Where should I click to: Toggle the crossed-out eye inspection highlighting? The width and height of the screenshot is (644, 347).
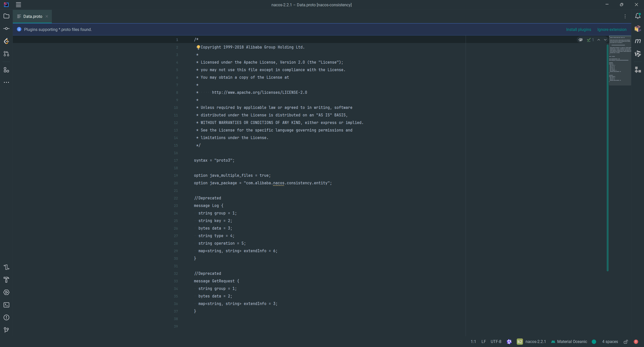(x=581, y=40)
